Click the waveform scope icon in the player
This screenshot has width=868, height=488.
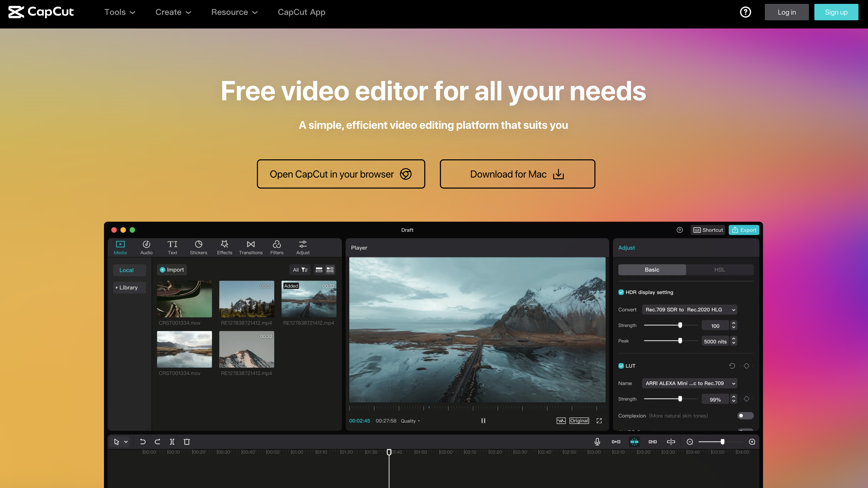[x=561, y=421]
